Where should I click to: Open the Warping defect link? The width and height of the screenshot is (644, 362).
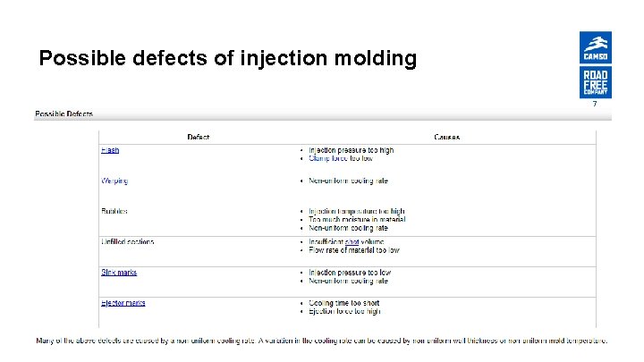[x=114, y=181]
